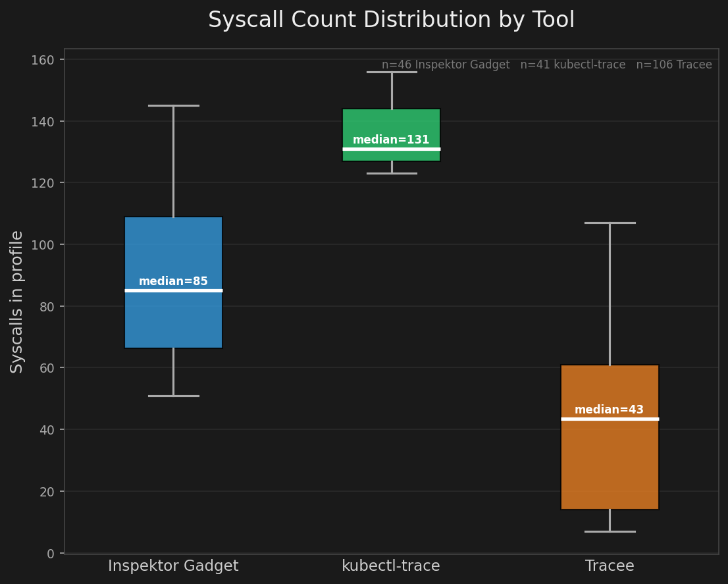728x584 pixels.
Task: Click the Inspektor Gadget lower whisker cap
Action: pos(174,396)
